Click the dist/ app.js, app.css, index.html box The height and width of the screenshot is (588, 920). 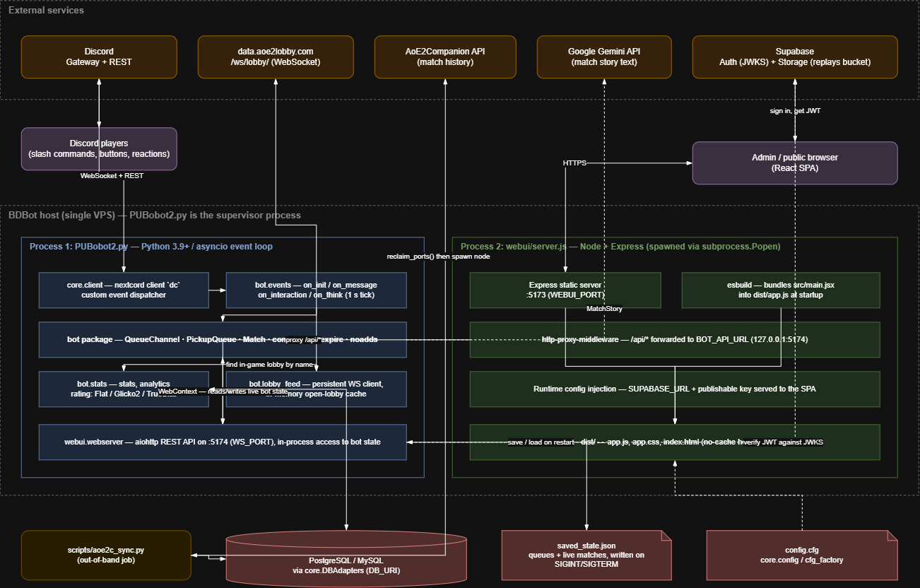[675, 442]
